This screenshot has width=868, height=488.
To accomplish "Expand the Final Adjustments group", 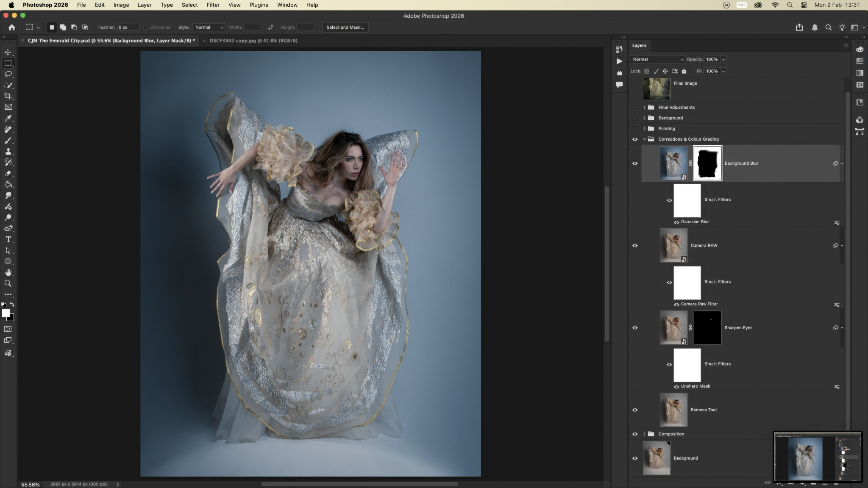I will 644,108.
